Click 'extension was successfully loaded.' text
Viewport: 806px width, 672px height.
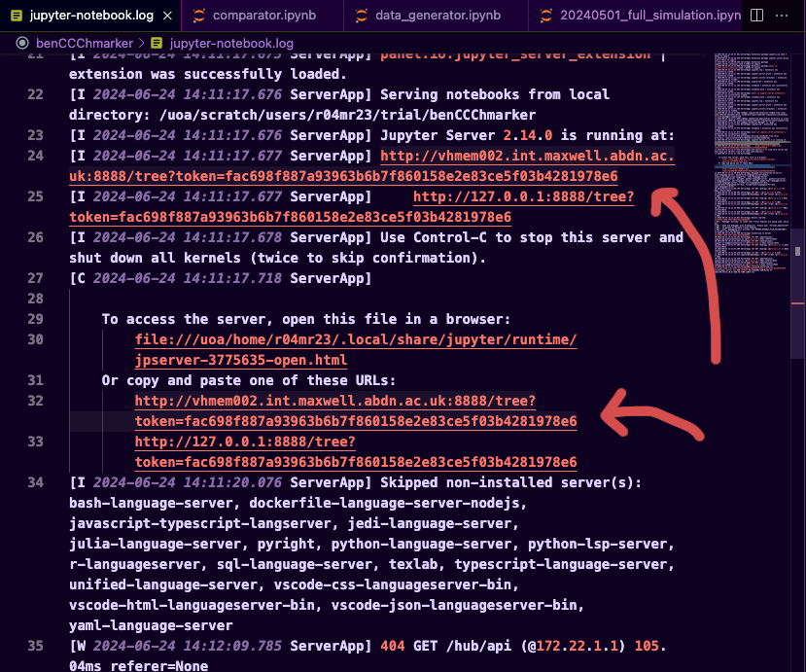[x=208, y=74]
